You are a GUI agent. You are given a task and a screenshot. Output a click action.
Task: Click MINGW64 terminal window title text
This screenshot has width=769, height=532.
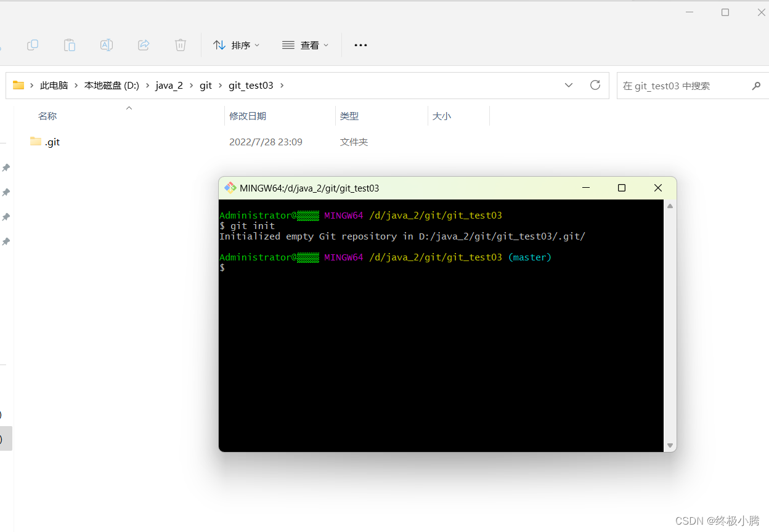[309, 188]
